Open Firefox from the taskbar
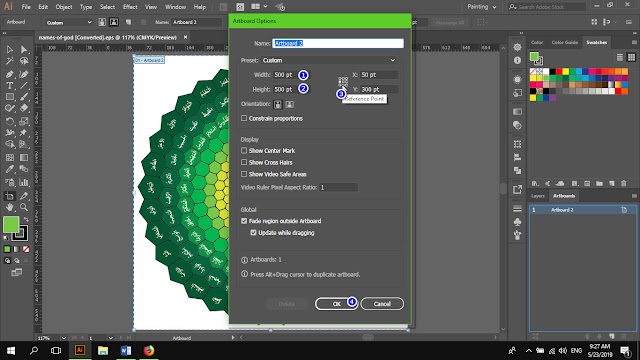 pos(149,350)
